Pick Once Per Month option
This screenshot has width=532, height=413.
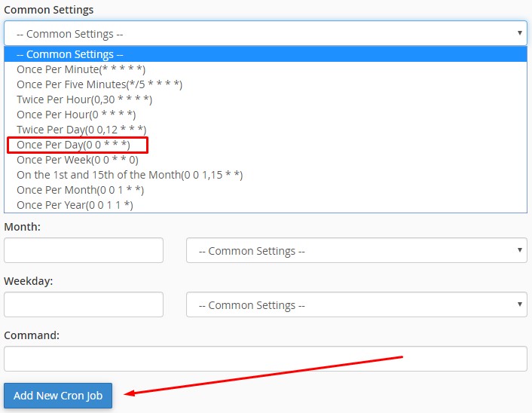point(78,190)
